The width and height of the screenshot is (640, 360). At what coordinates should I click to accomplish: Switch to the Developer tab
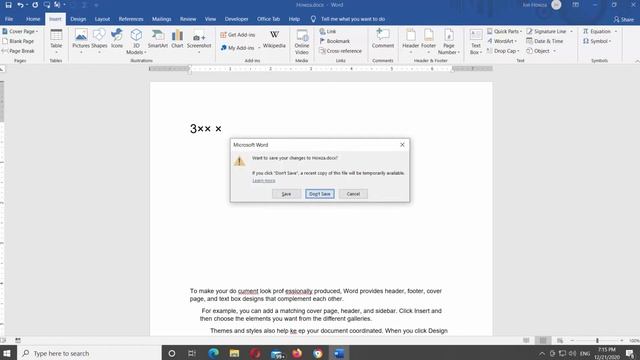(236, 19)
